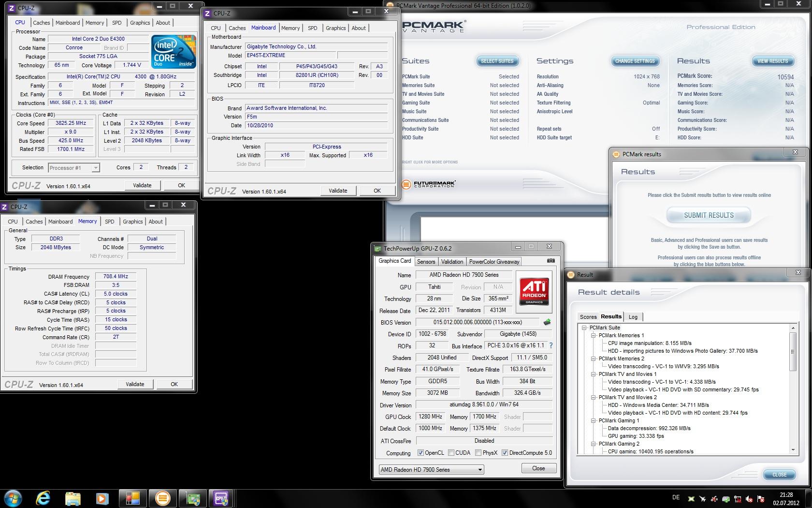Viewport: 812px width, 508px height.
Task: Toggle the OpenCL checkbox
Action: pyautogui.click(x=420, y=453)
